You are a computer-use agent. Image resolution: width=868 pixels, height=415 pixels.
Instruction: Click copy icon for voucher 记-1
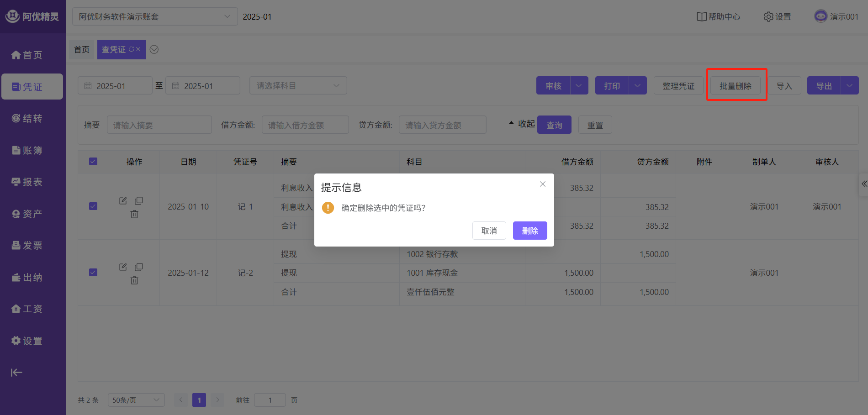coord(139,201)
